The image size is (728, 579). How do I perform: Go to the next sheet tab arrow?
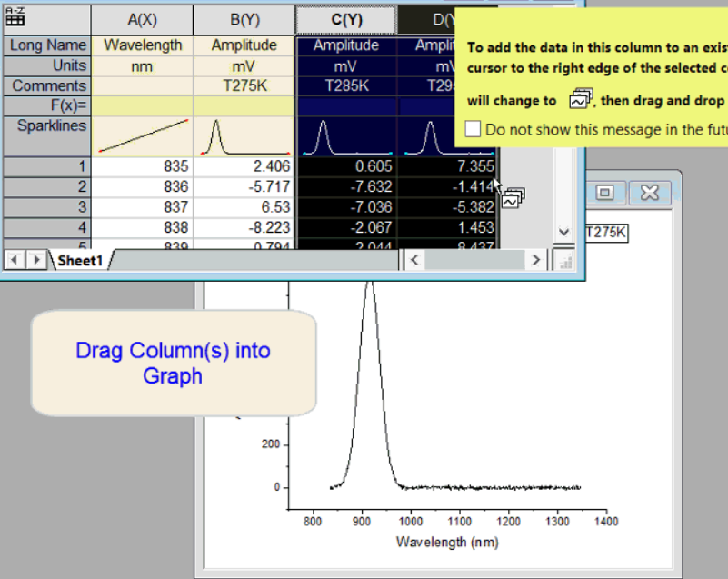click(36, 260)
